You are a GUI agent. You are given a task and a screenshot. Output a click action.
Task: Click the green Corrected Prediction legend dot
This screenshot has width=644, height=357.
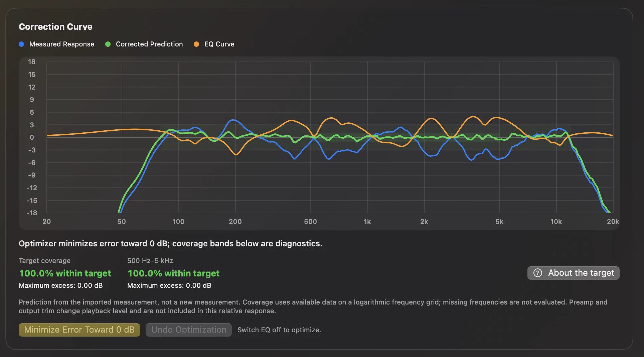coord(108,44)
